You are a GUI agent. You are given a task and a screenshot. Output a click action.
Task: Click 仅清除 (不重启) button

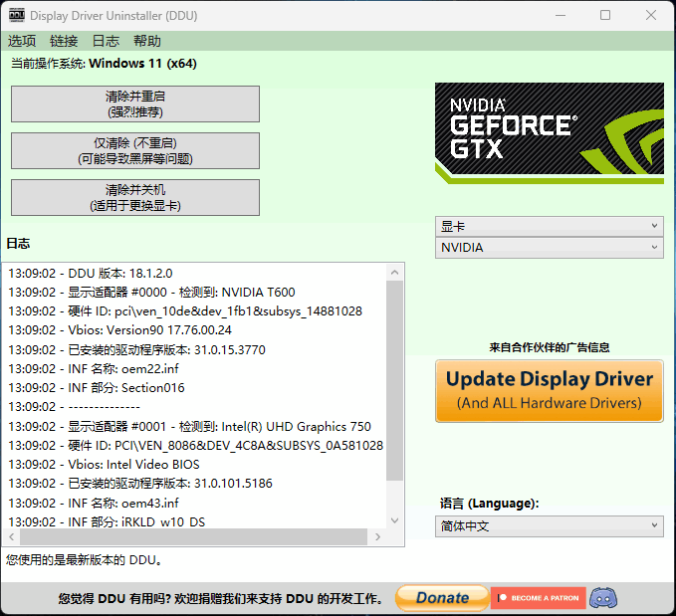click(x=135, y=150)
